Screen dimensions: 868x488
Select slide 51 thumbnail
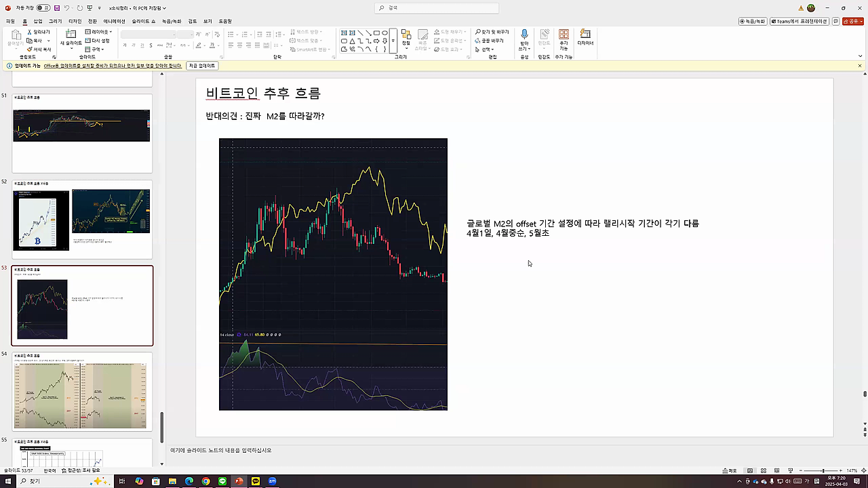pos(82,133)
